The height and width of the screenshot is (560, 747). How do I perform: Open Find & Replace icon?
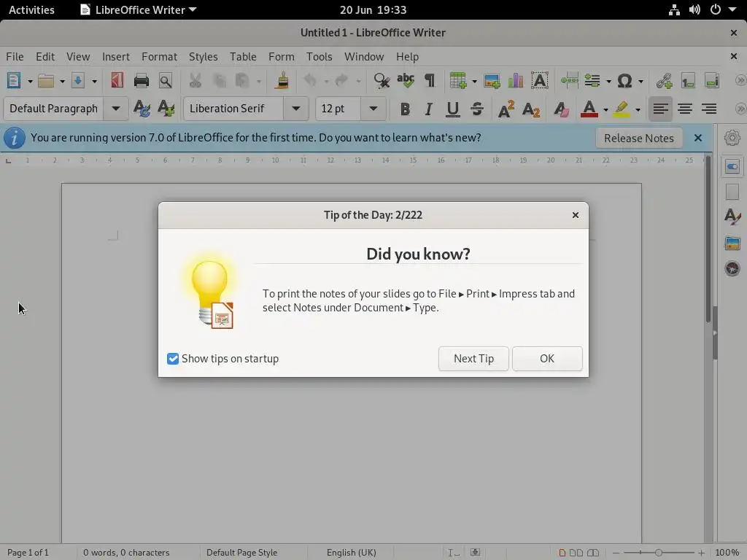(382, 80)
